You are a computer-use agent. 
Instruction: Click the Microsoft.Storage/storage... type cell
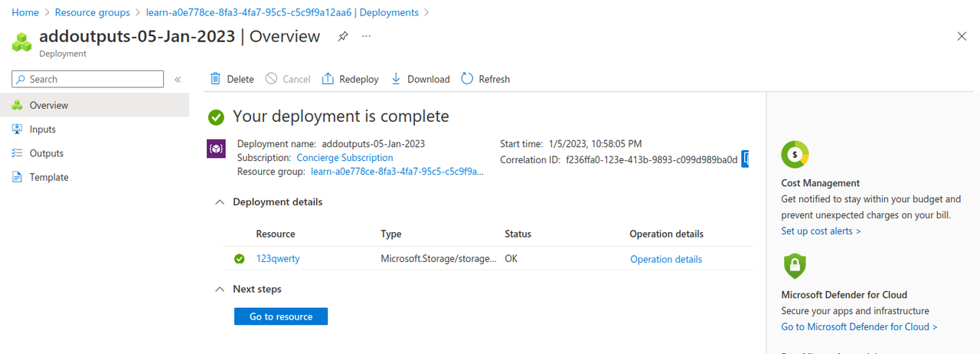click(x=438, y=259)
